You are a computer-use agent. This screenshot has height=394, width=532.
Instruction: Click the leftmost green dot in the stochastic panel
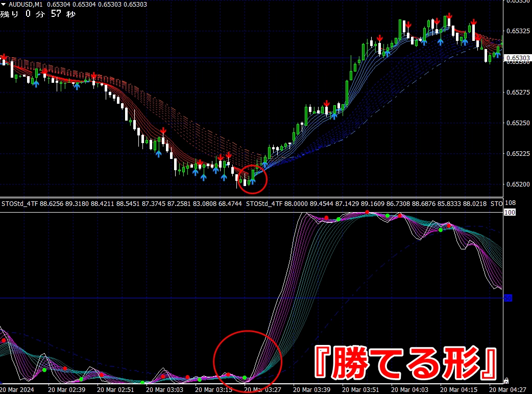44,369
